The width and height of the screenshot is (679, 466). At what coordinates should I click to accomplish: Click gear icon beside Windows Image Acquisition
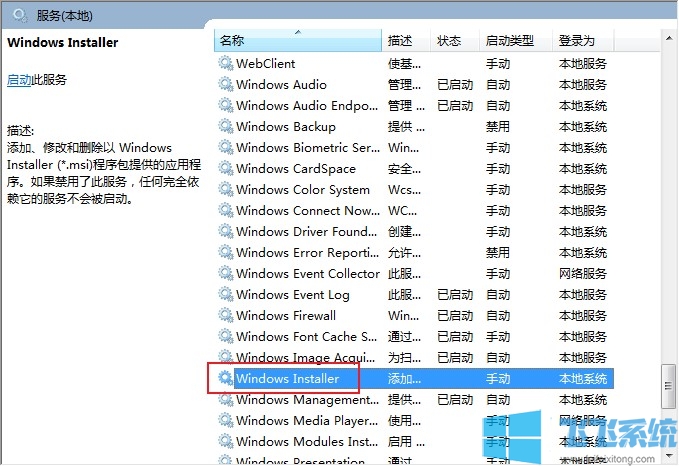[226, 357]
